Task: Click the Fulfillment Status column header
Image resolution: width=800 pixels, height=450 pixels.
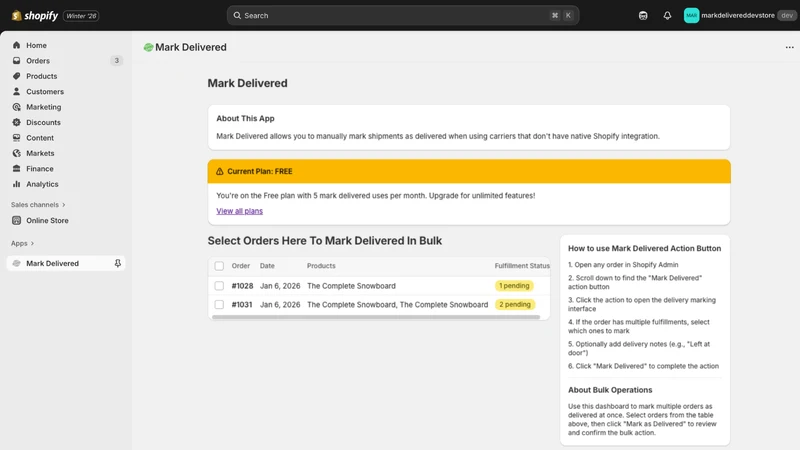Action: pyautogui.click(x=522, y=266)
